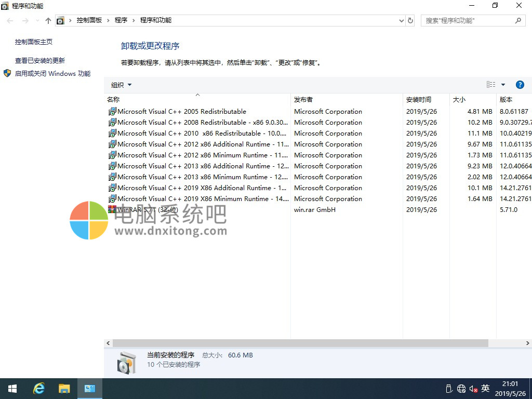Click the Visual C++ 2005 installer icon
Screen dimensions: 532x399
112,111
